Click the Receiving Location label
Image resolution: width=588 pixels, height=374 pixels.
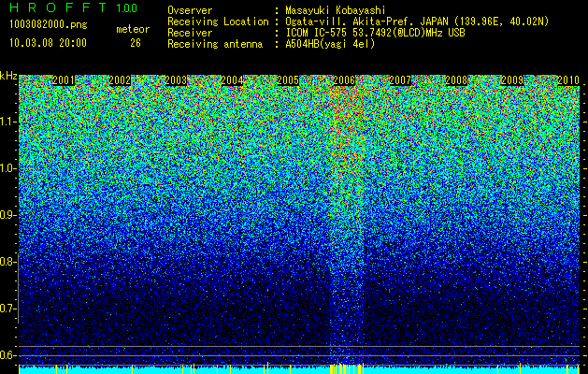tap(218, 22)
